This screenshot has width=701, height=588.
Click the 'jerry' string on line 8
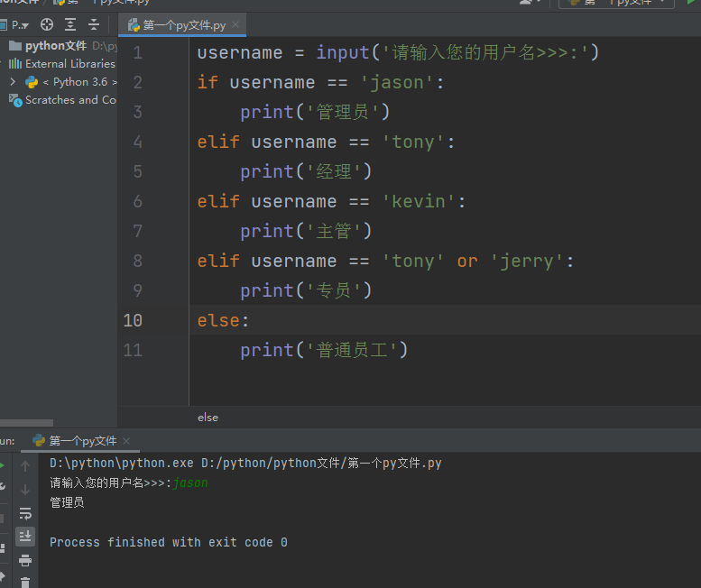point(527,262)
